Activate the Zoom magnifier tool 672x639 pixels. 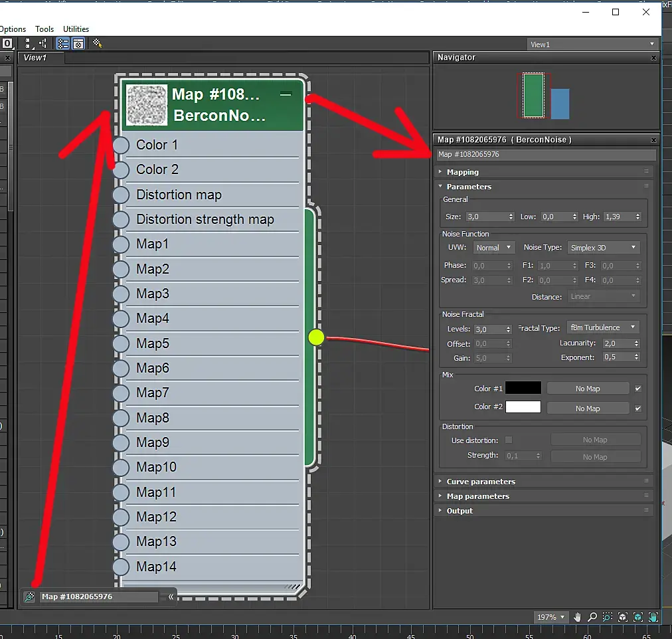(x=592, y=616)
